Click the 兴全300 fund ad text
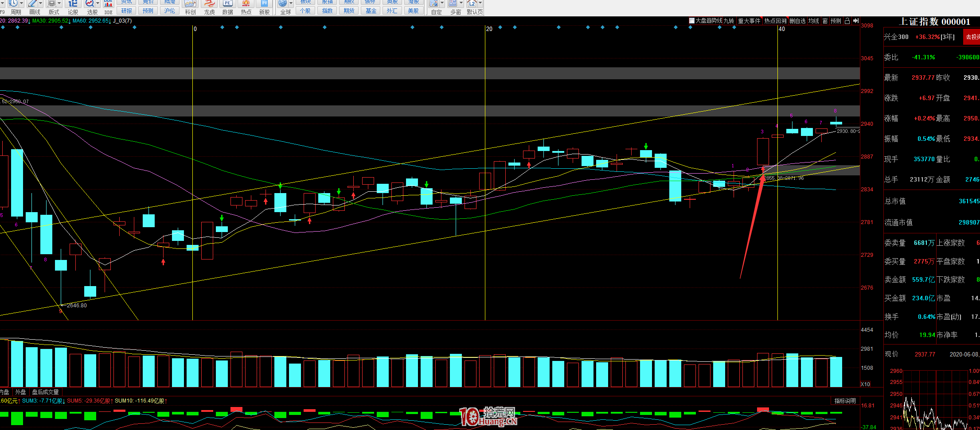Screen dimensions: 980x430 point(896,37)
